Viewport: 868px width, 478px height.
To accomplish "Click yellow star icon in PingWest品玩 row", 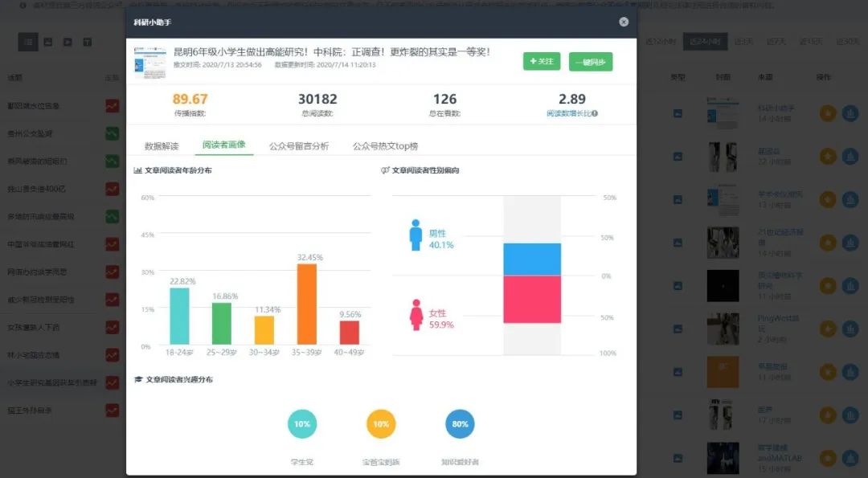I will pos(828,329).
